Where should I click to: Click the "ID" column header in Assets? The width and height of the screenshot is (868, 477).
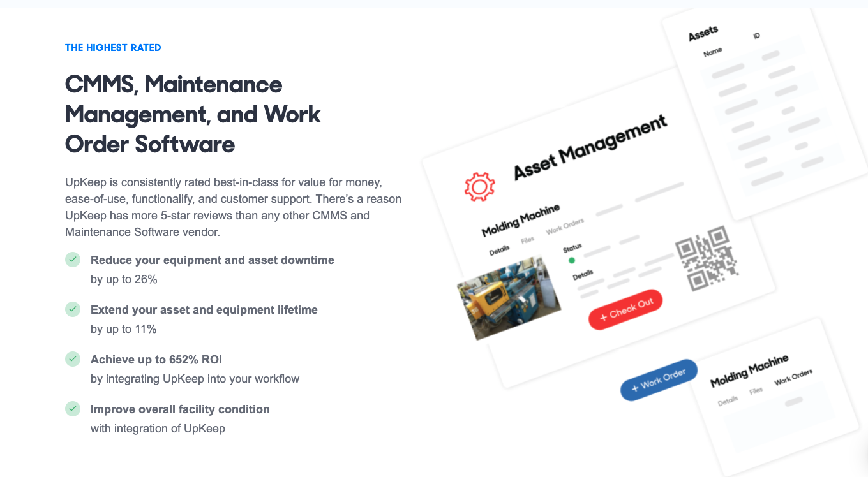point(757,36)
